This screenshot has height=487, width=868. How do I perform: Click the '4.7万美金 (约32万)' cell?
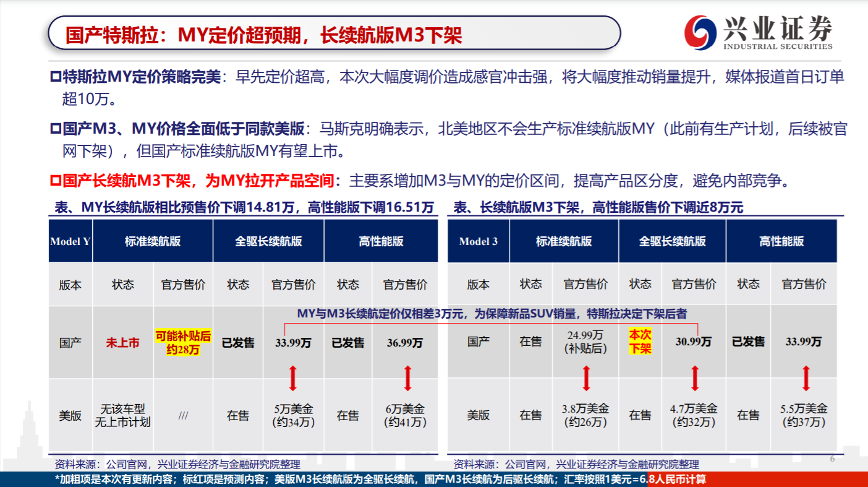[x=694, y=416]
